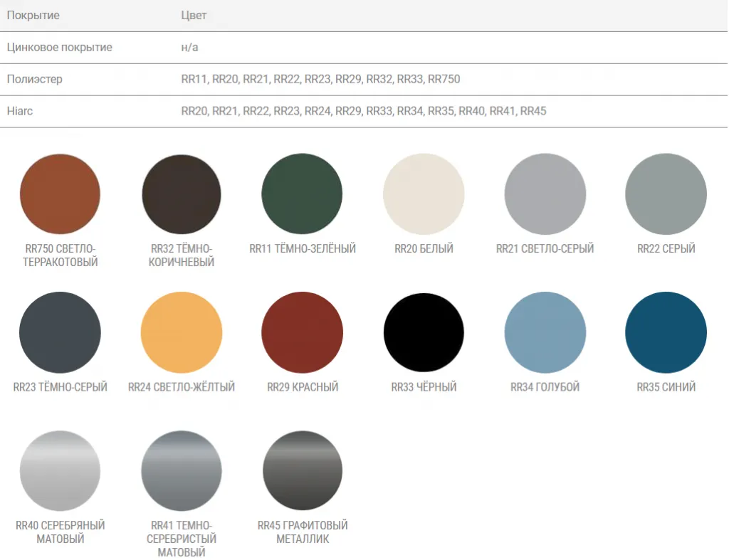Pick the RR35 blue color swatch
Image resolution: width=729 pixels, height=560 pixels.
pyautogui.click(x=666, y=332)
